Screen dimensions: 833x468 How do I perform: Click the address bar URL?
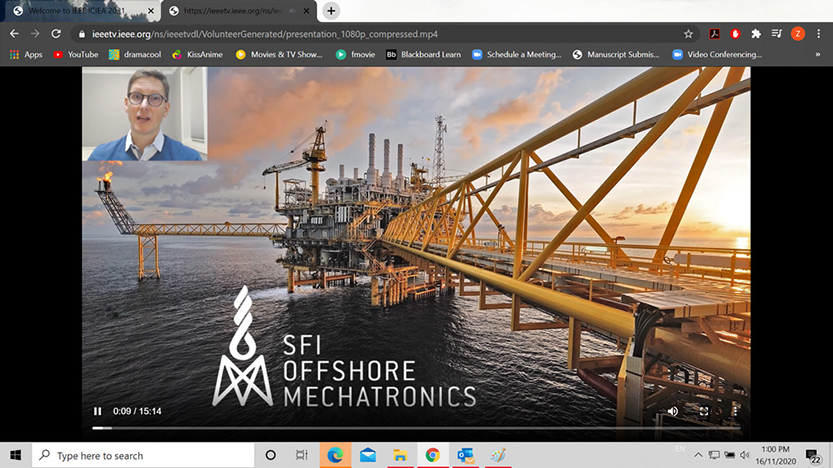pyautogui.click(x=265, y=34)
